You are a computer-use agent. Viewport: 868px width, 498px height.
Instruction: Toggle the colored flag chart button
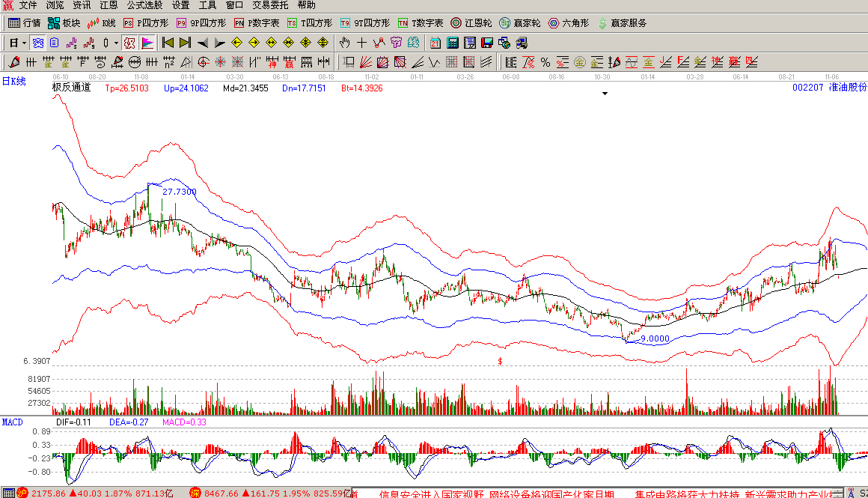coord(147,43)
